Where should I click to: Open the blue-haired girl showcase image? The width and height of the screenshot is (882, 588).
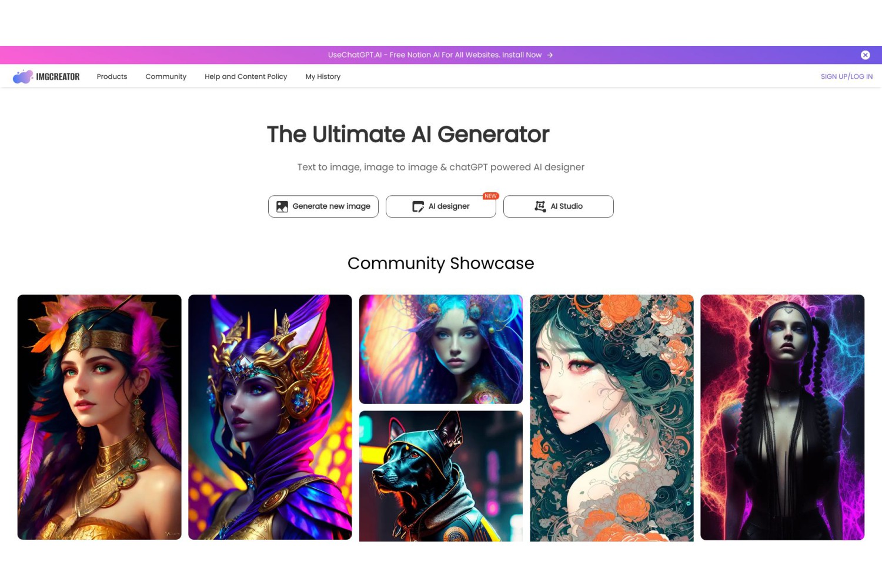(x=441, y=349)
